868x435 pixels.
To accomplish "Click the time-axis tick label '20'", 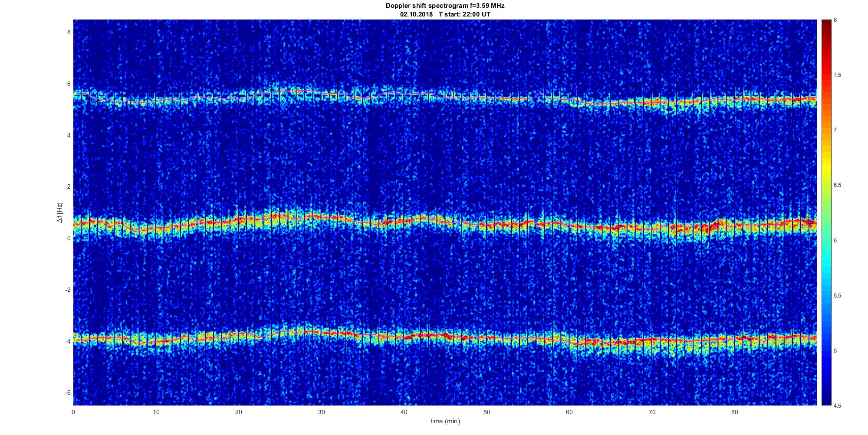I will tap(239, 412).
